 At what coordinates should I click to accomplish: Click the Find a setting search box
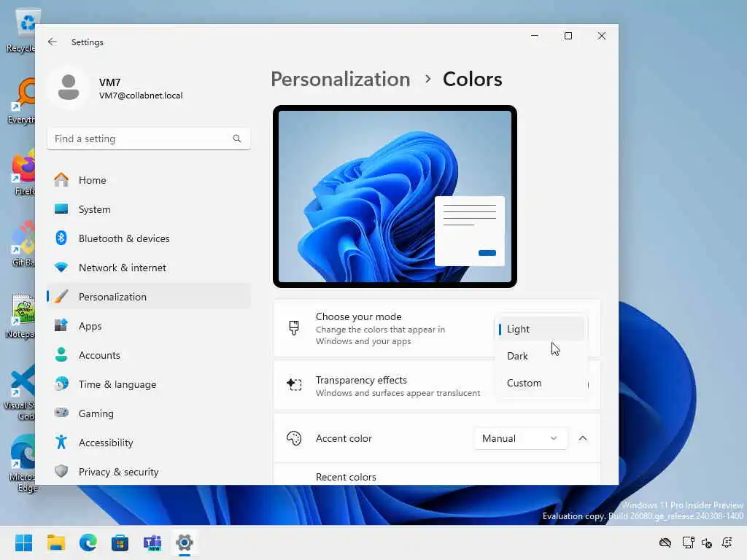tap(149, 139)
